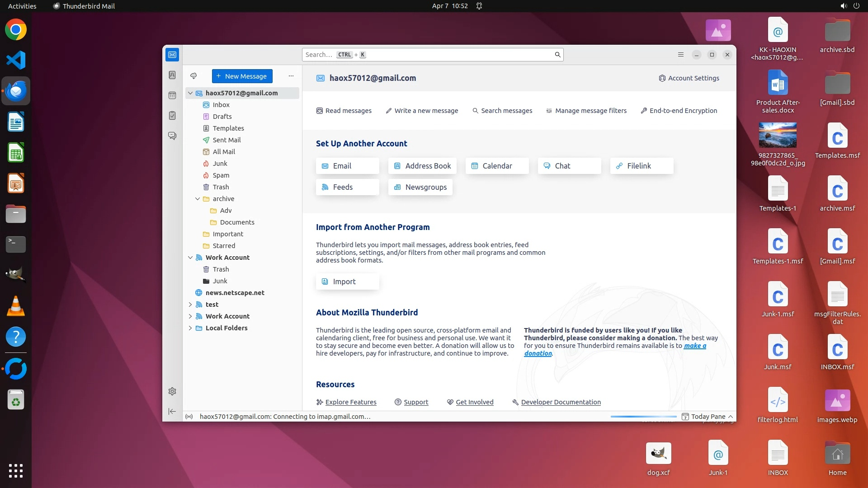868x488 pixels.
Task: Open folder pane options ellipsis menu
Action: pyautogui.click(x=291, y=76)
